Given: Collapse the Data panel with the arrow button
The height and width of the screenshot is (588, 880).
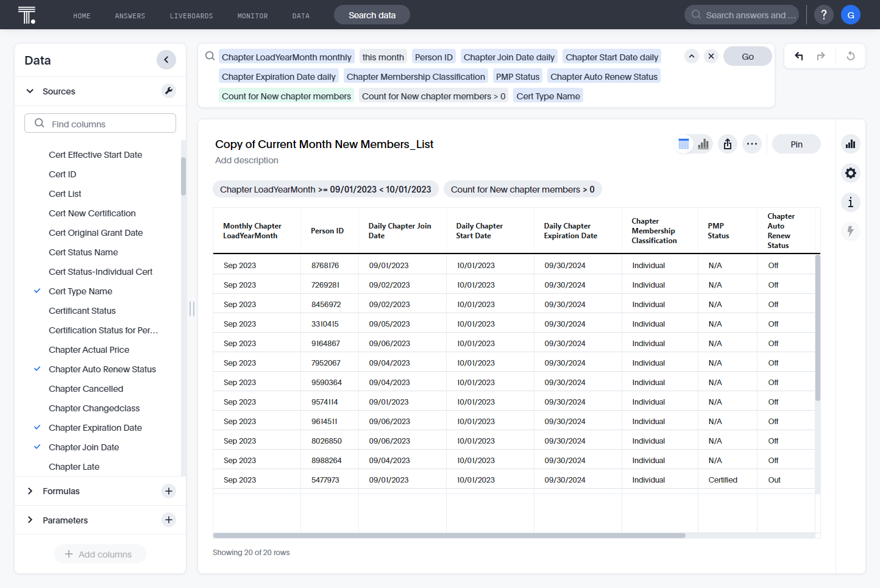Looking at the screenshot, I should pyautogui.click(x=166, y=60).
